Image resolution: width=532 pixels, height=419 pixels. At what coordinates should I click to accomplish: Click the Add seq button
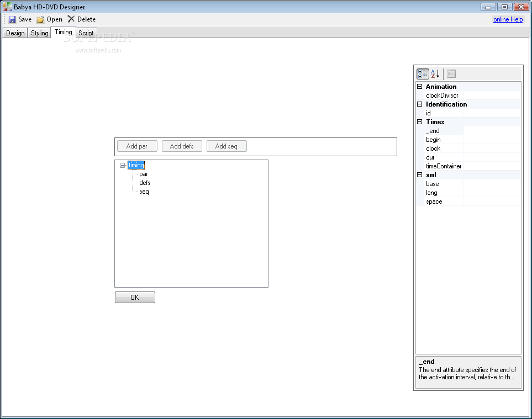pyautogui.click(x=227, y=146)
